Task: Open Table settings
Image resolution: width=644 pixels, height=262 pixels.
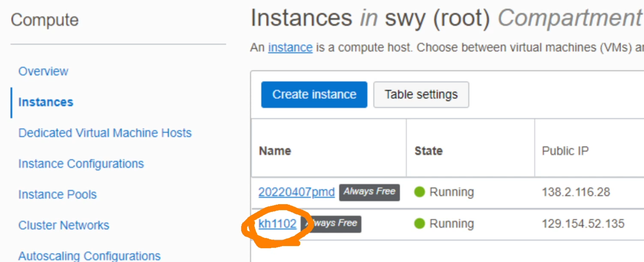Action: pyautogui.click(x=421, y=95)
